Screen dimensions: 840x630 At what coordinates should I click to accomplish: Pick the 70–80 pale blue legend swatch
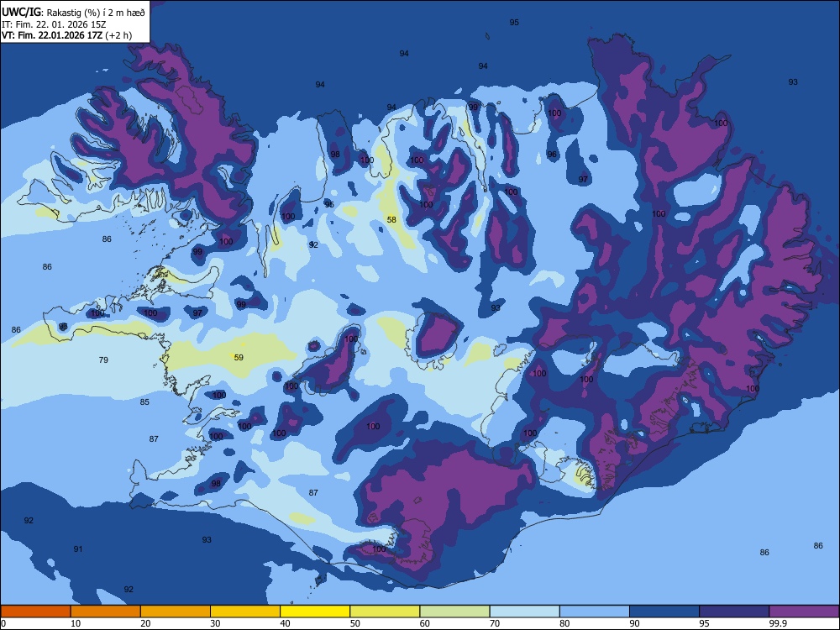(x=524, y=612)
